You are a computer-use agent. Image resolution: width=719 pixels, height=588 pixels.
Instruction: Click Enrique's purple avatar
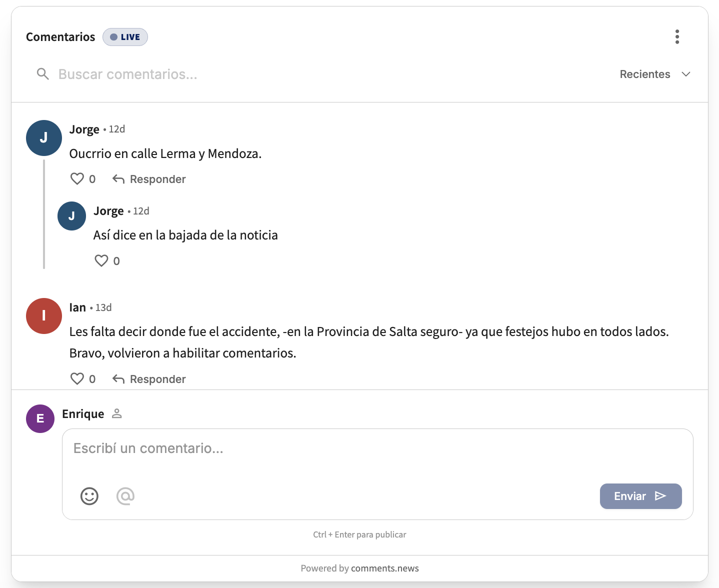coord(40,418)
